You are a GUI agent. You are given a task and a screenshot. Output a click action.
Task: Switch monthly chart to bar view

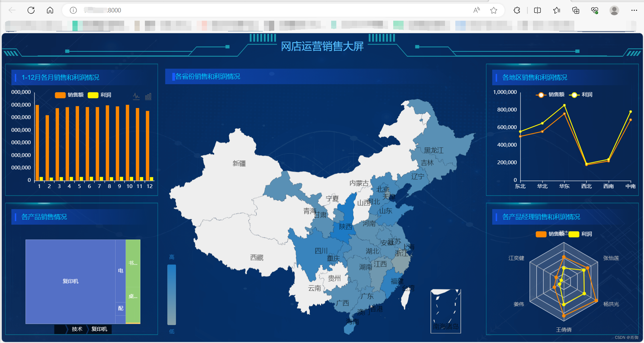pyautogui.click(x=148, y=96)
